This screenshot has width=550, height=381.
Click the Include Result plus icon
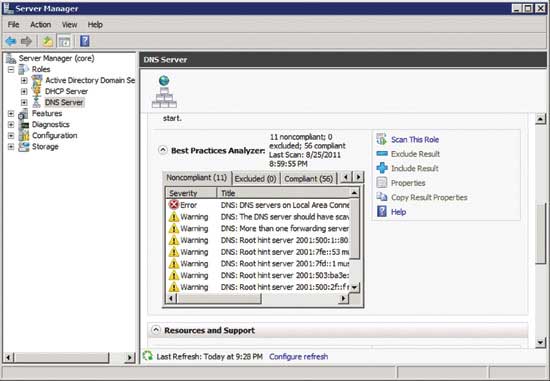(x=382, y=168)
